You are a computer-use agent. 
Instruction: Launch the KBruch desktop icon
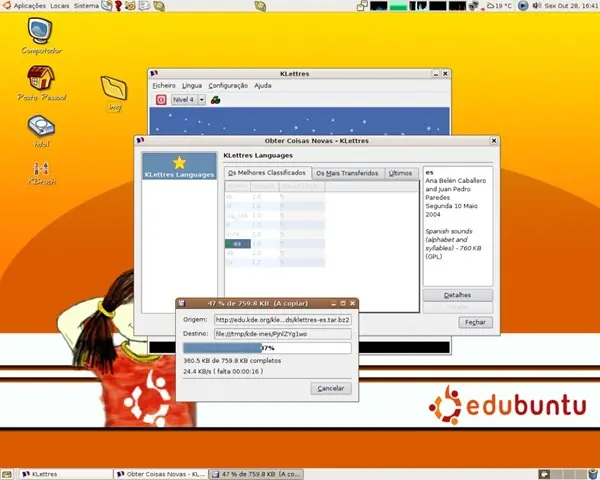(41, 173)
